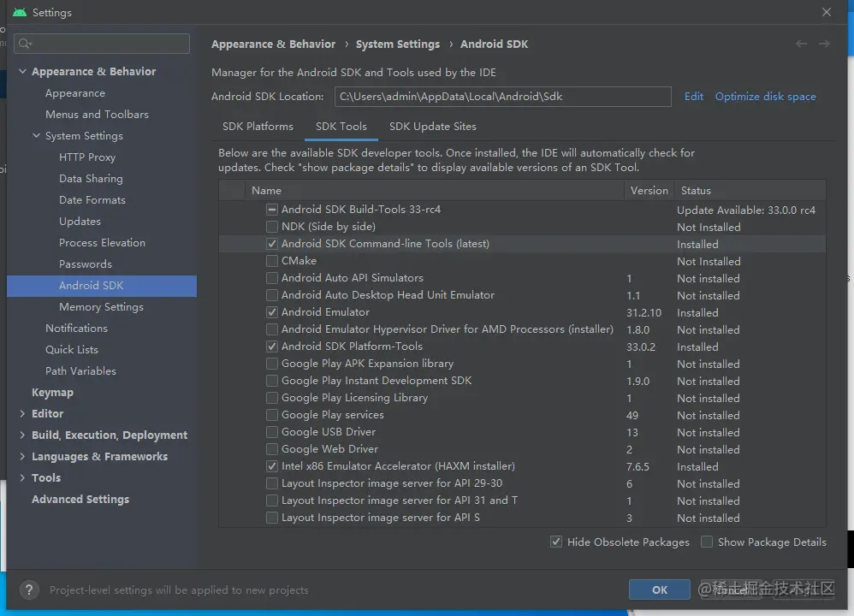This screenshot has width=854, height=616.
Task: Click the Android SDK Location field
Action: click(x=502, y=97)
